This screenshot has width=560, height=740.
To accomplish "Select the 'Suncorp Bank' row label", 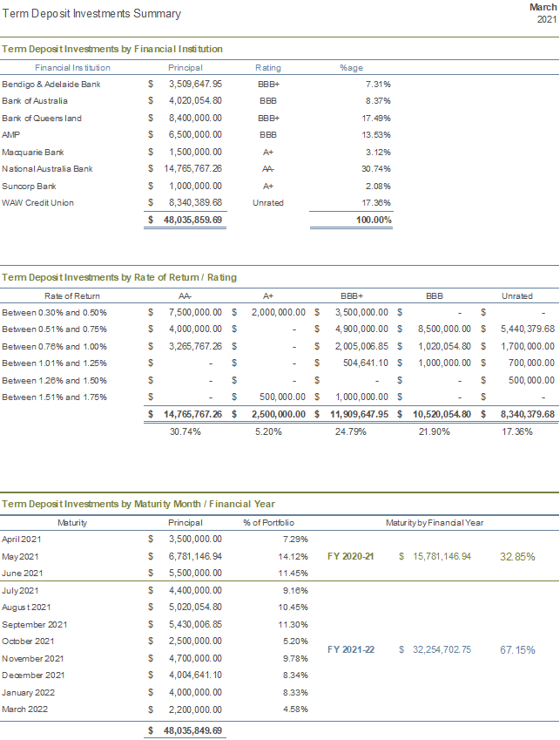I will [29, 186].
